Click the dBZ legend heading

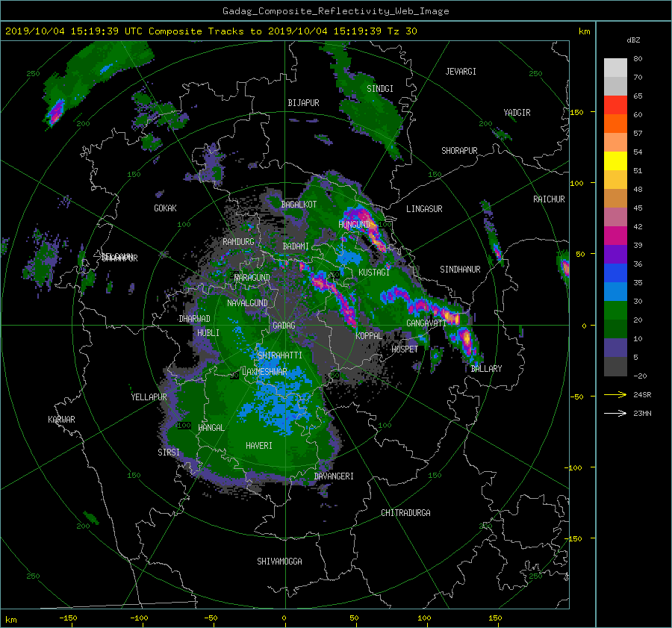point(633,40)
